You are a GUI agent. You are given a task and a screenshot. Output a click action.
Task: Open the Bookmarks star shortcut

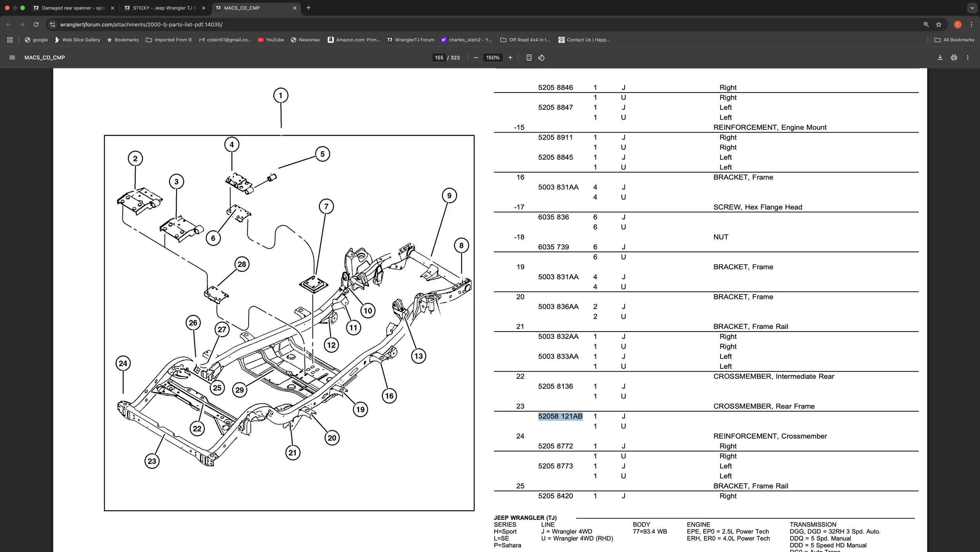point(123,40)
